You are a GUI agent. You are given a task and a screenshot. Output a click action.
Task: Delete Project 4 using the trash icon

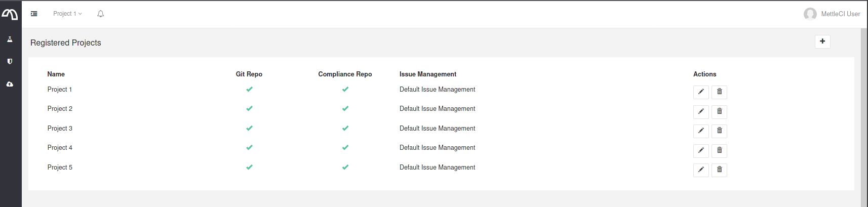coord(719,150)
